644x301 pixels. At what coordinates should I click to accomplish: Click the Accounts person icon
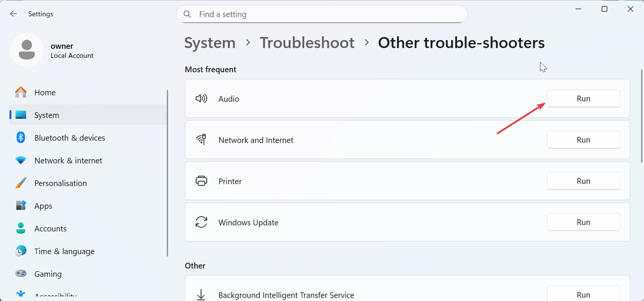point(21,228)
